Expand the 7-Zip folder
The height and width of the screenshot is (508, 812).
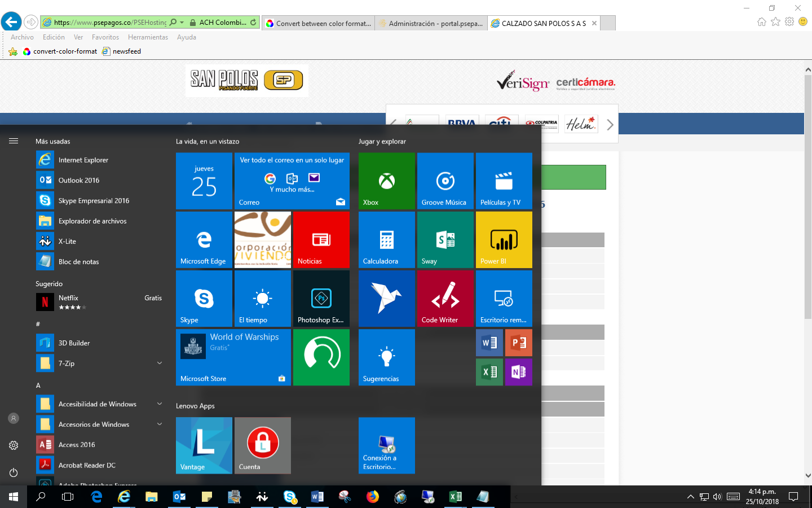(x=160, y=364)
